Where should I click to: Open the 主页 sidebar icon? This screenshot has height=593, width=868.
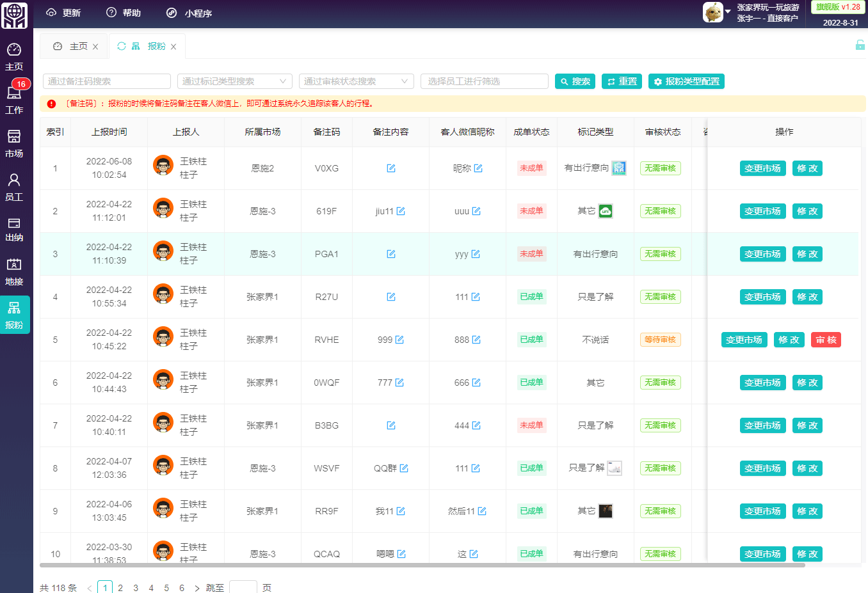(x=15, y=56)
